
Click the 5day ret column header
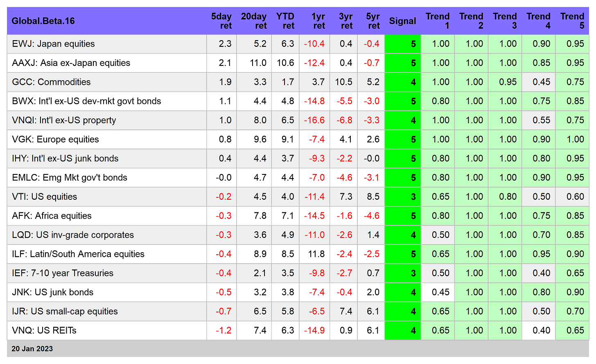pyautogui.click(x=221, y=21)
